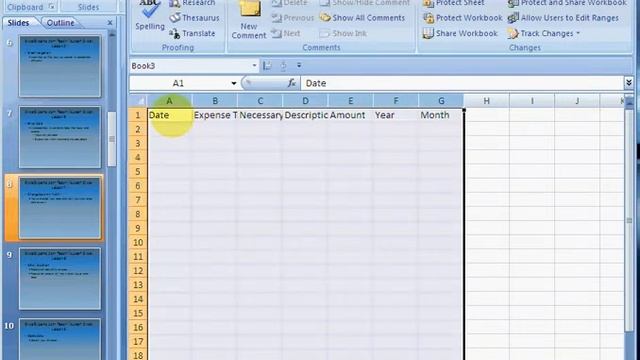Open the Thesaurus
640x360 pixels.
tap(195, 18)
